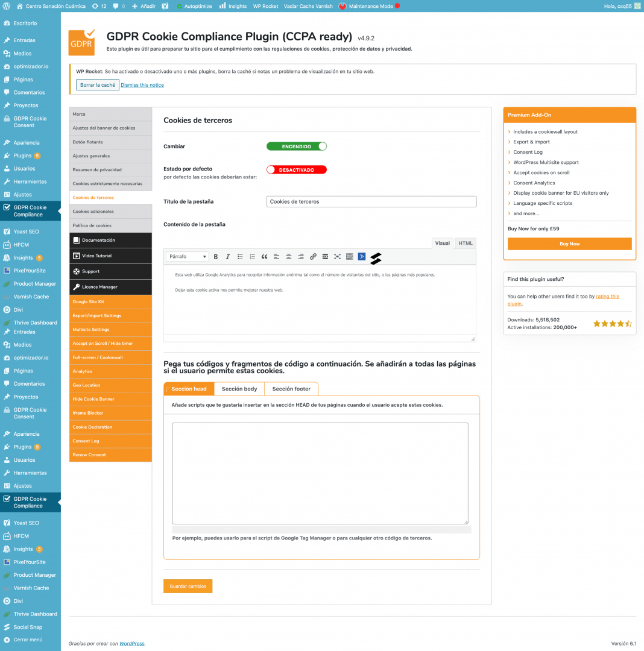Open the Documentación link in plugin menu
644x651 pixels.
(110, 241)
